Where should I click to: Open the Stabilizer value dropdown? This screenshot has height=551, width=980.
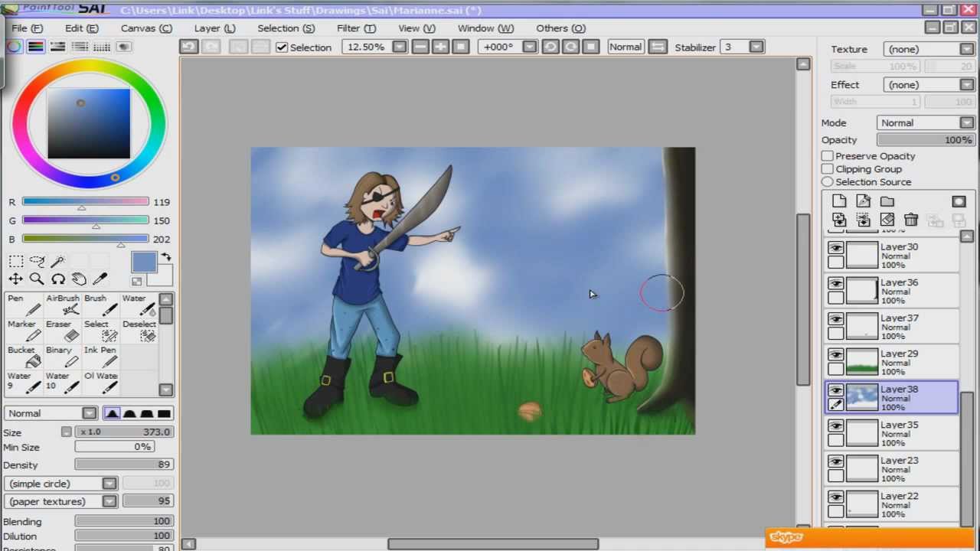point(756,47)
